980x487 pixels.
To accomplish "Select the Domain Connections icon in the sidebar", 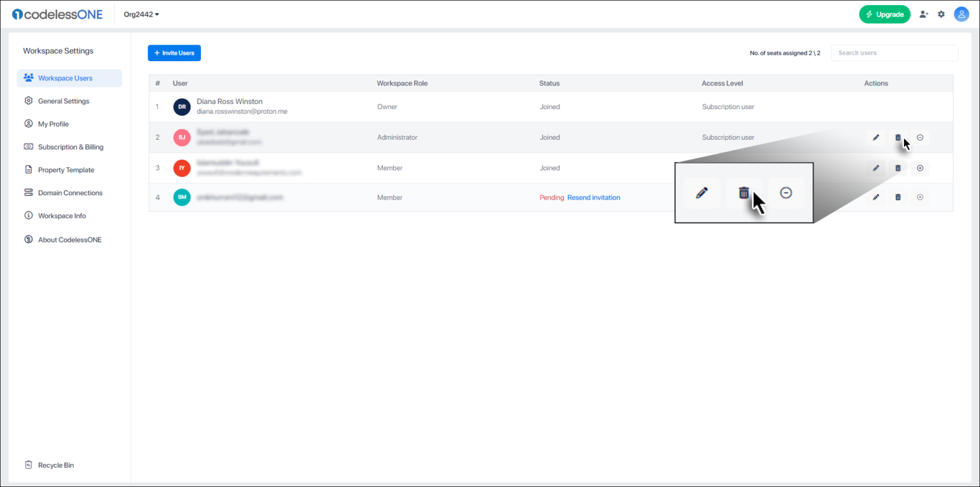I will point(28,192).
